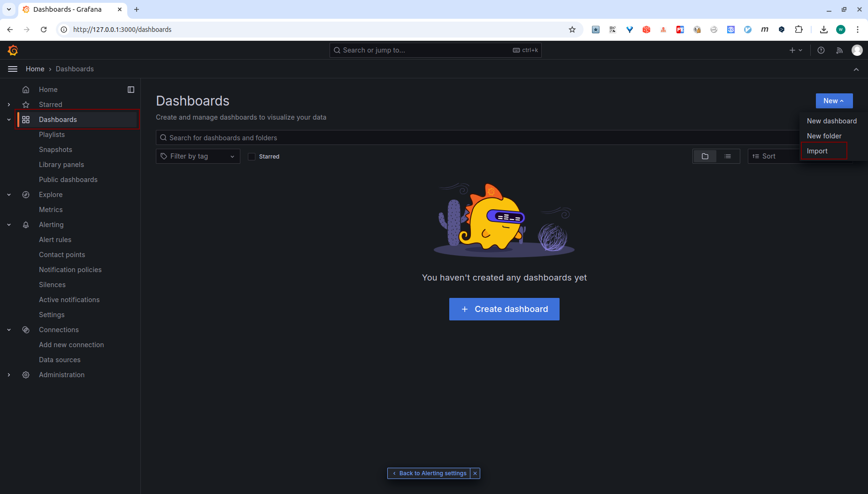Collapse the Dashboards section chevron
This screenshot has width=868, height=494.
pos(9,120)
